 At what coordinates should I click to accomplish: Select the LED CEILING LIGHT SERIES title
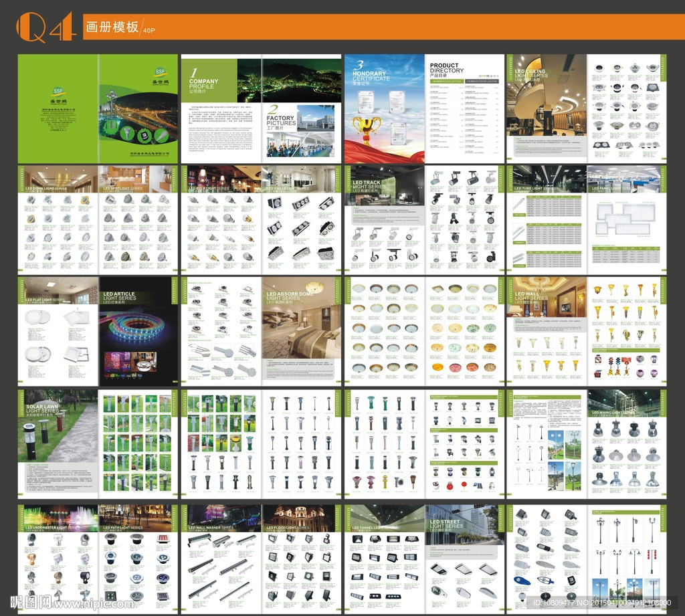(x=530, y=75)
